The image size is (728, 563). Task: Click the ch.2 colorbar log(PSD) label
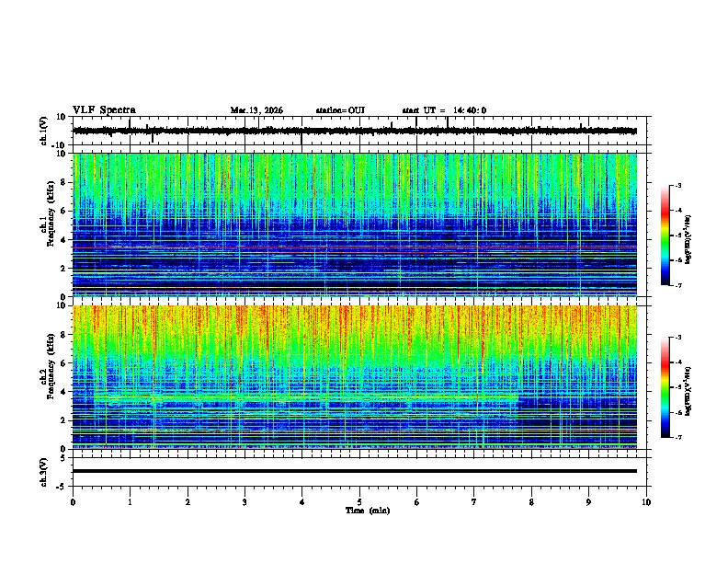tap(688, 391)
